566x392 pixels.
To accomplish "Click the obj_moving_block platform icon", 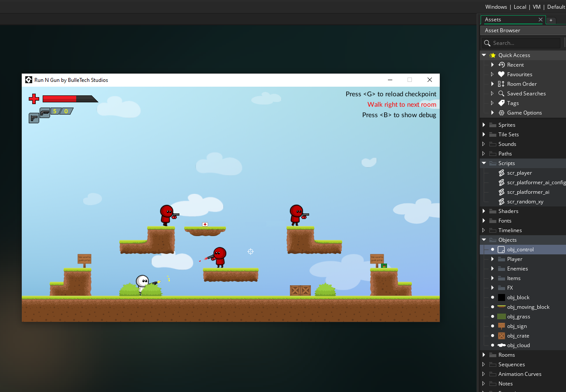I will pyautogui.click(x=501, y=307).
